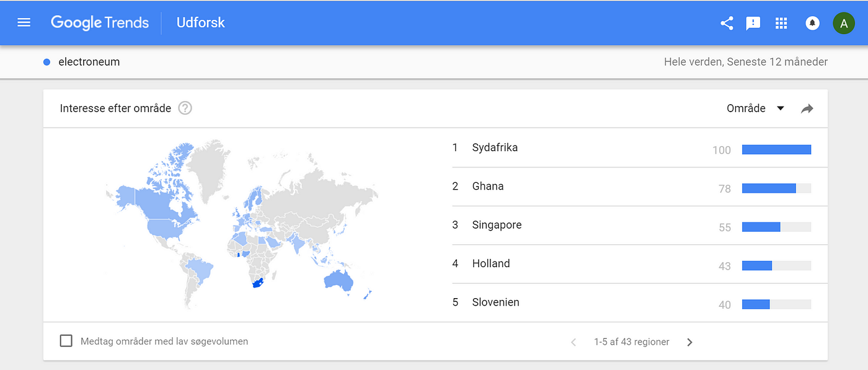This screenshot has width=868, height=370.
Task: Click the electroneum search term
Action: pyautogui.click(x=89, y=62)
